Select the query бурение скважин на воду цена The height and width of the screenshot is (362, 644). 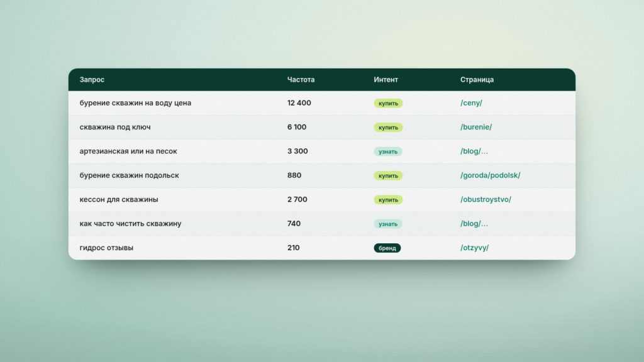coord(135,103)
